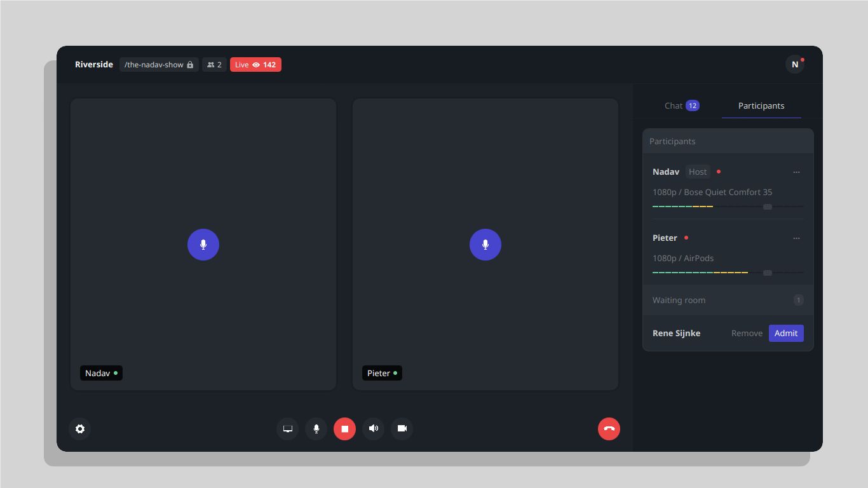868x488 pixels.
Task: Open Pieter's participant options menu
Action: (796, 238)
